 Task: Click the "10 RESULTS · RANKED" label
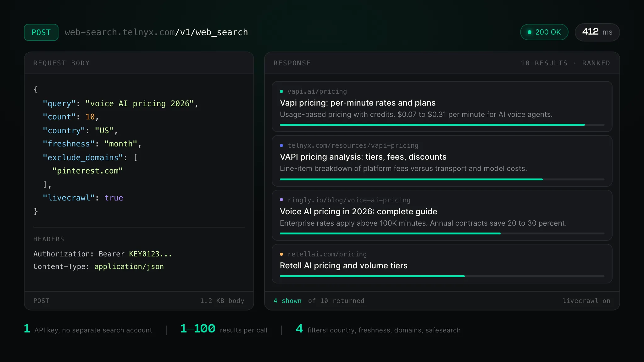565,63
